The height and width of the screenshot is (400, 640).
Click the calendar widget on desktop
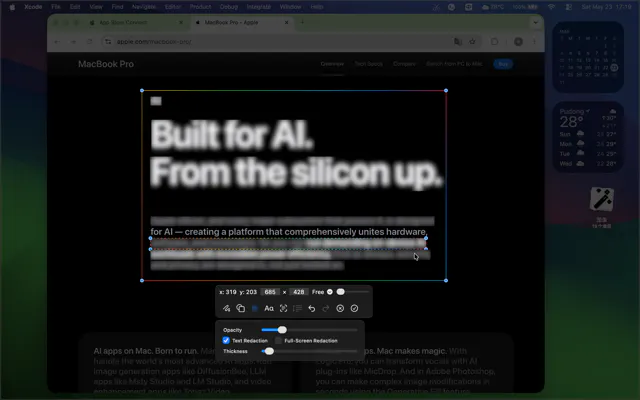(588, 57)
